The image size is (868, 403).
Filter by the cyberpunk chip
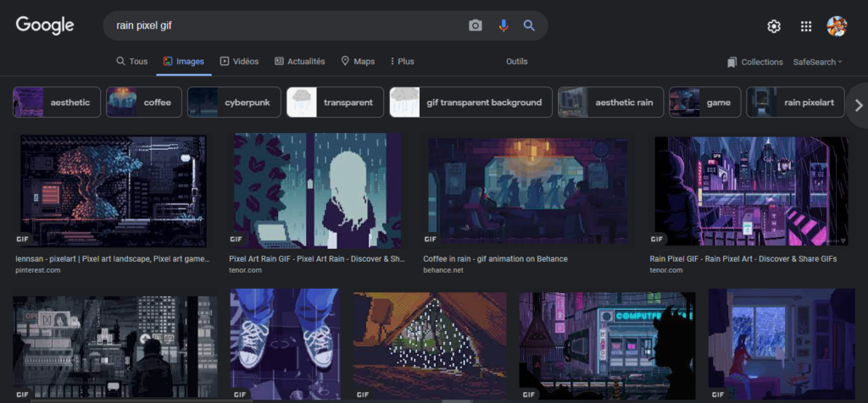click(x=234, y=102)
